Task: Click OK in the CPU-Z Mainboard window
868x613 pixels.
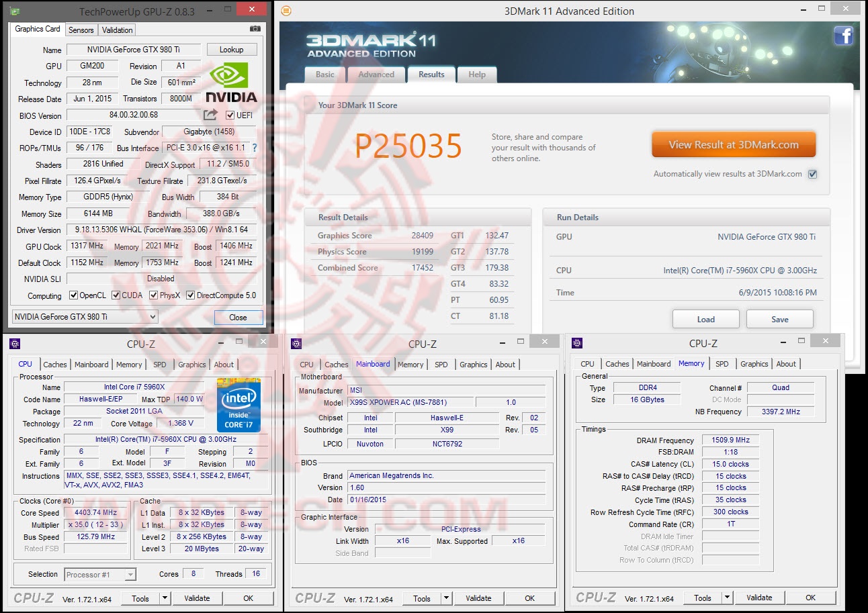Action: click(x=530, y=598)
